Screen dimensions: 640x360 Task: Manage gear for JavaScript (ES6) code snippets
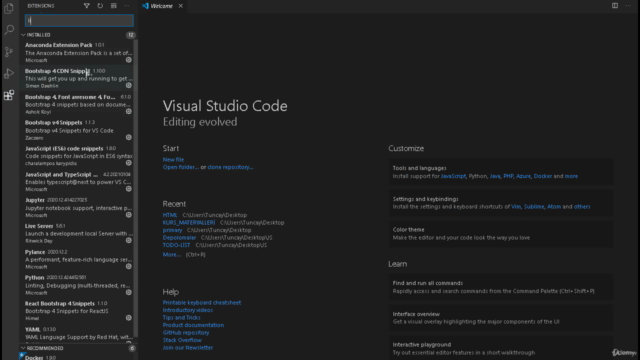[129, 163]
